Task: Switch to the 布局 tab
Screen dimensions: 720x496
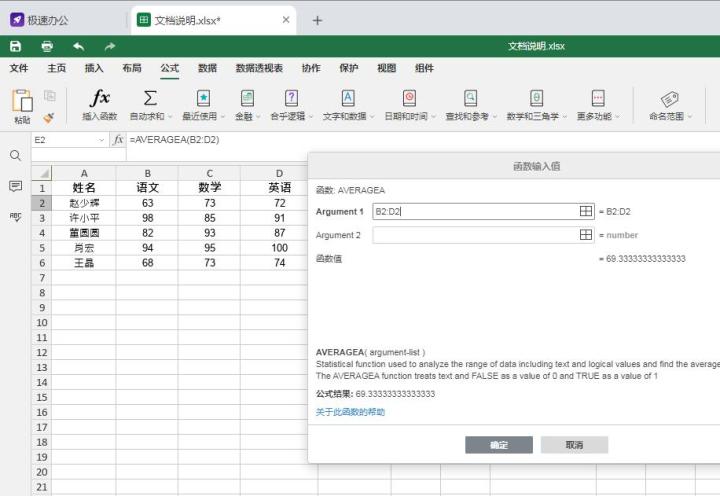Action: [x=132, y=68]
